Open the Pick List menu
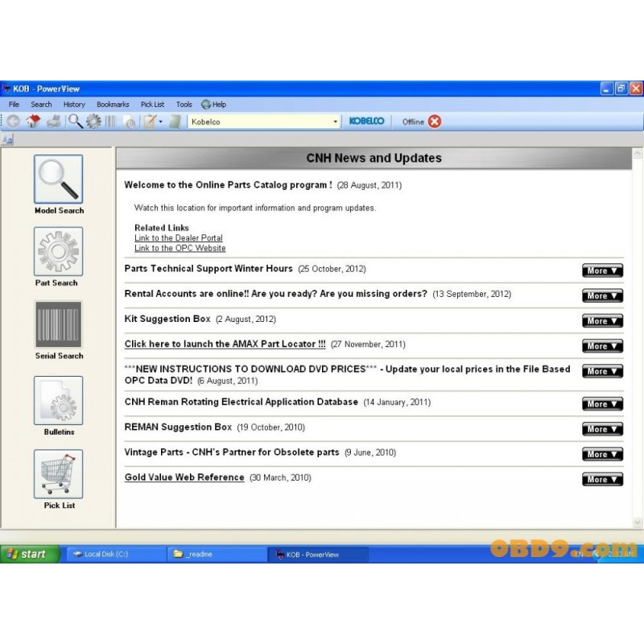Viewport: 644px width, 644px height. [152, 105]
